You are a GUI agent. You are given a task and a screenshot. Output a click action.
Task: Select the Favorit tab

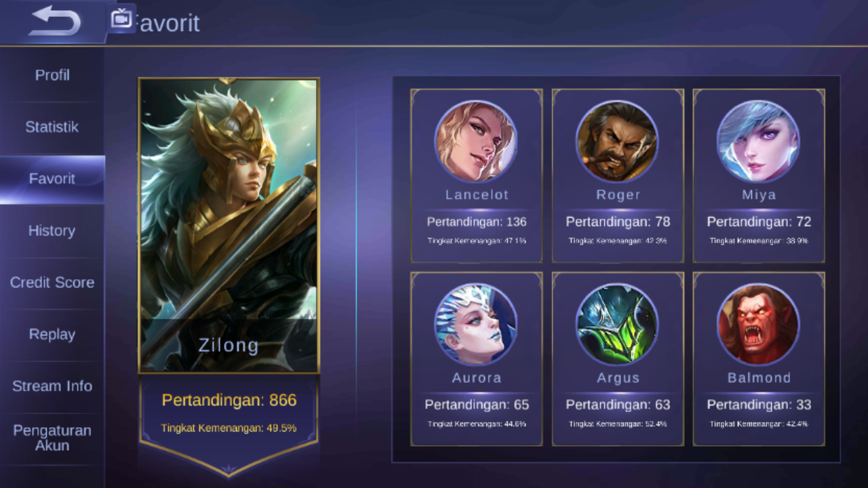(52, 179)
